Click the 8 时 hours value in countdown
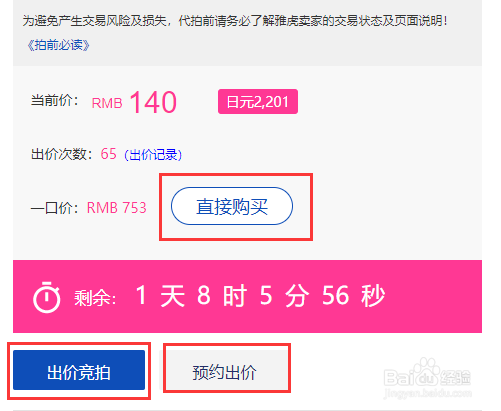The height and width of the screenshot is (411, 501). (222, 295)
